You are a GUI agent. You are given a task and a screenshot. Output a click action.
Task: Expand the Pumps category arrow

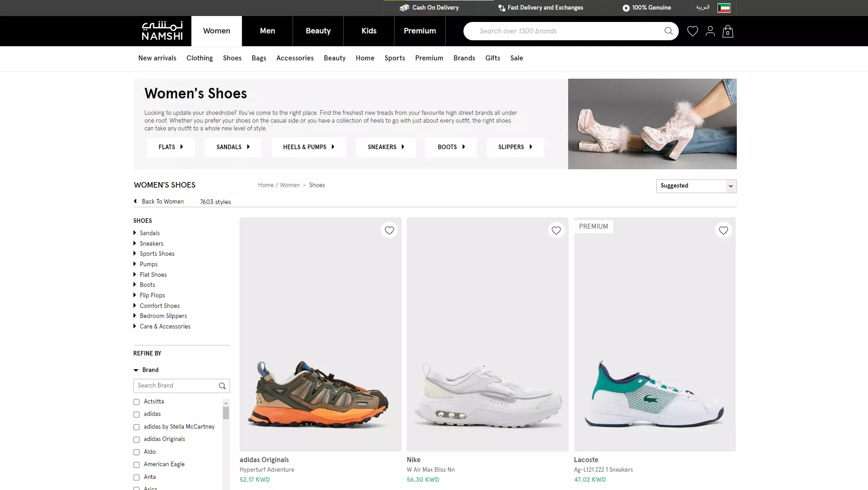134,264
